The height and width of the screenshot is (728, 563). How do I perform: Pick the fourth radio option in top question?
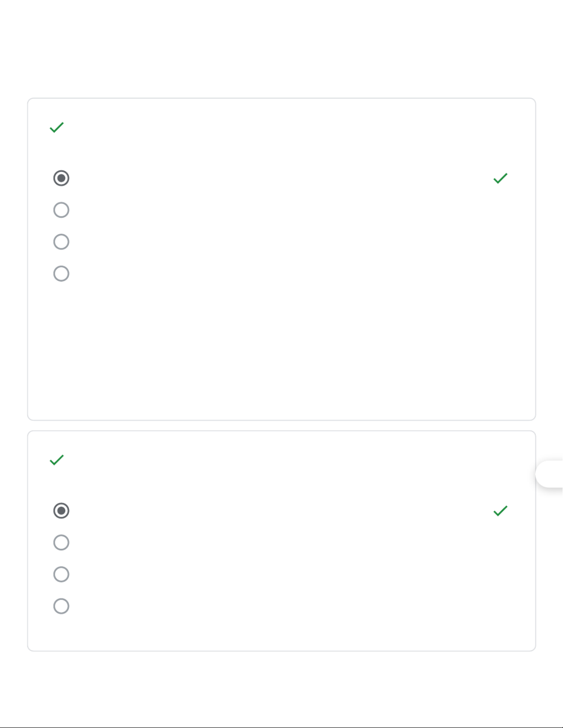pos(61,274)
